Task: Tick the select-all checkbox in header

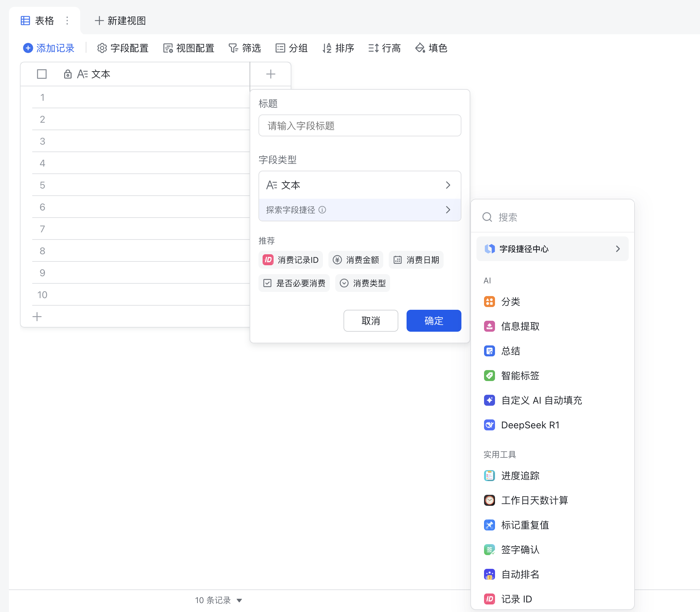Action: pyautogui.click(x=42, y=74)
